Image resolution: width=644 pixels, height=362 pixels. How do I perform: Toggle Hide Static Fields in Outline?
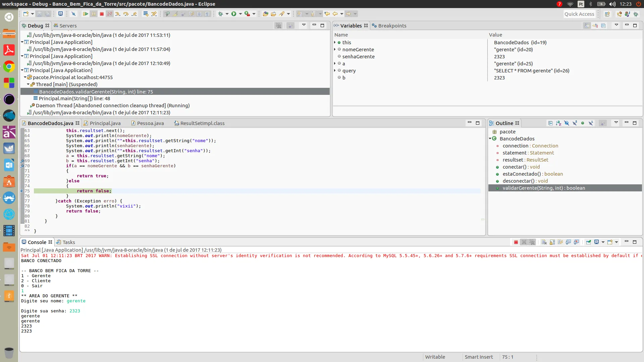tap(575, 123)
